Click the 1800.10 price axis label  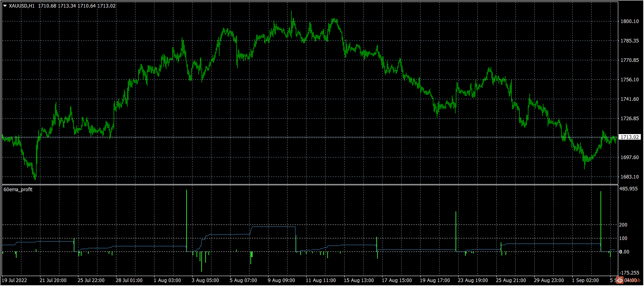click(x=629, y=21)
